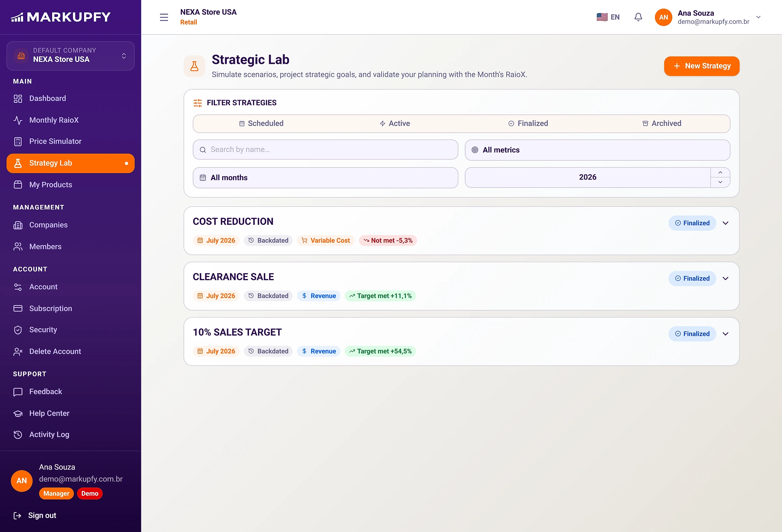This screenshot has width=782, height=532.
Task: Go to Monthly RaioX
Action: coord(70,120)
